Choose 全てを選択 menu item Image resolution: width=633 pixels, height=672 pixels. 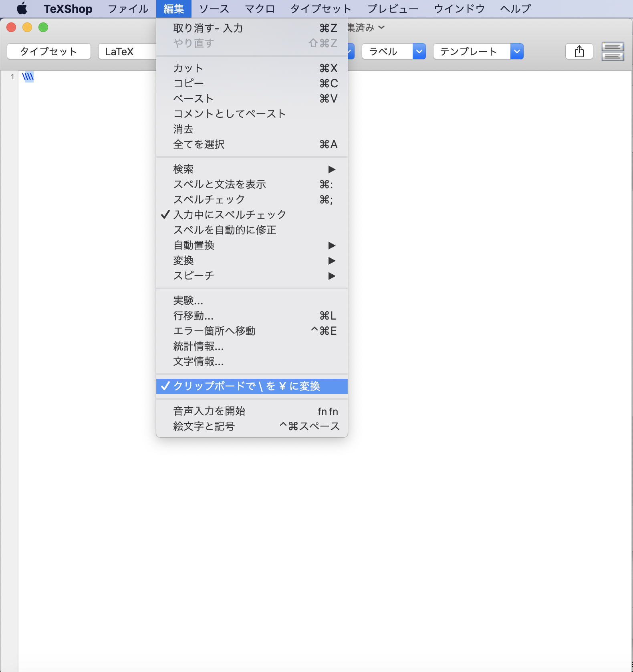coord(252,144)
